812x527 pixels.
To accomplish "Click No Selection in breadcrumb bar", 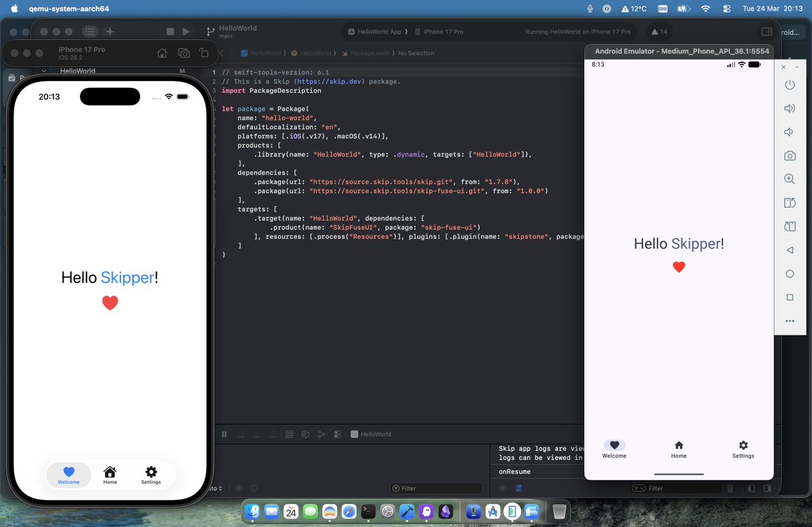I will pos(416,53).
